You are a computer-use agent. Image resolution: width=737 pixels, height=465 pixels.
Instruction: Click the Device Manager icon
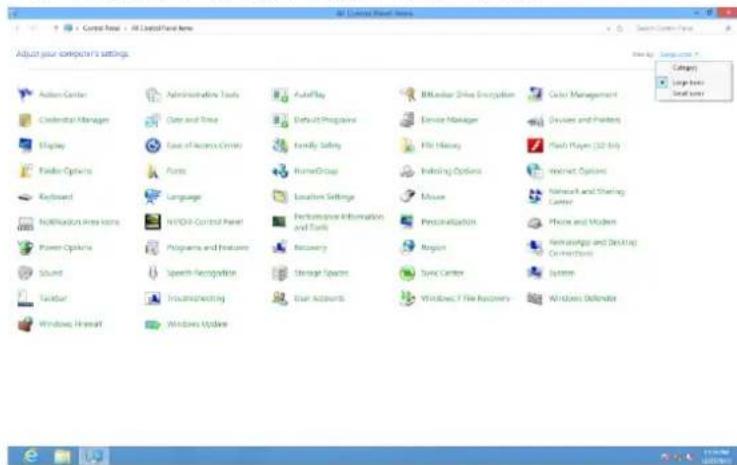408,120
